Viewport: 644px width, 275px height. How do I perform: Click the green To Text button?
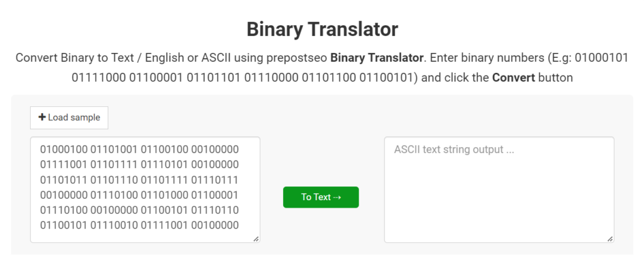point(321,197)
